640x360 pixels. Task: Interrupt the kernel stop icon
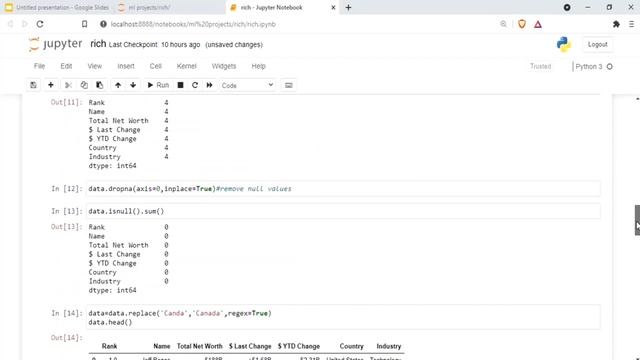click(180, 85)
